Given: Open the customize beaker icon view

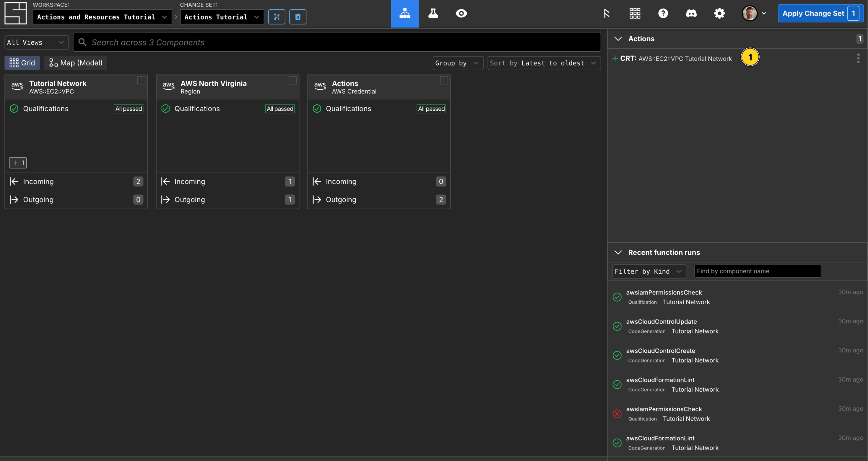Looking at the screenshot, I should 433,14.
